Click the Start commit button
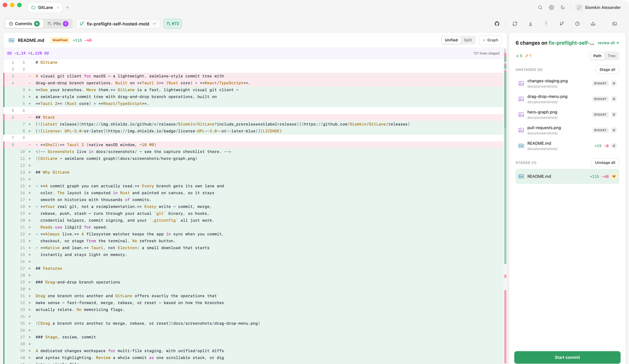 [x=567, y=357]
